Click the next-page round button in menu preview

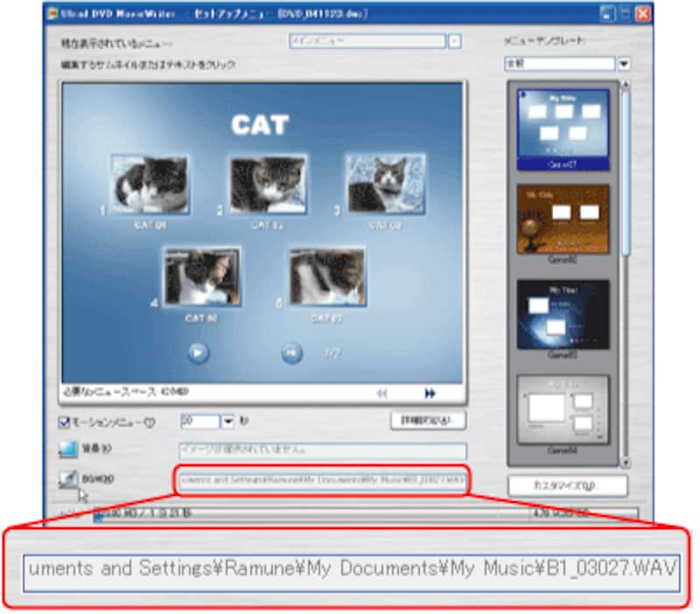coord(291,353)
